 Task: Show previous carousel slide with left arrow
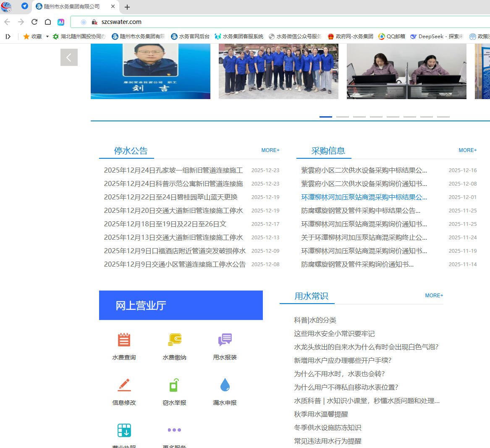69,57
